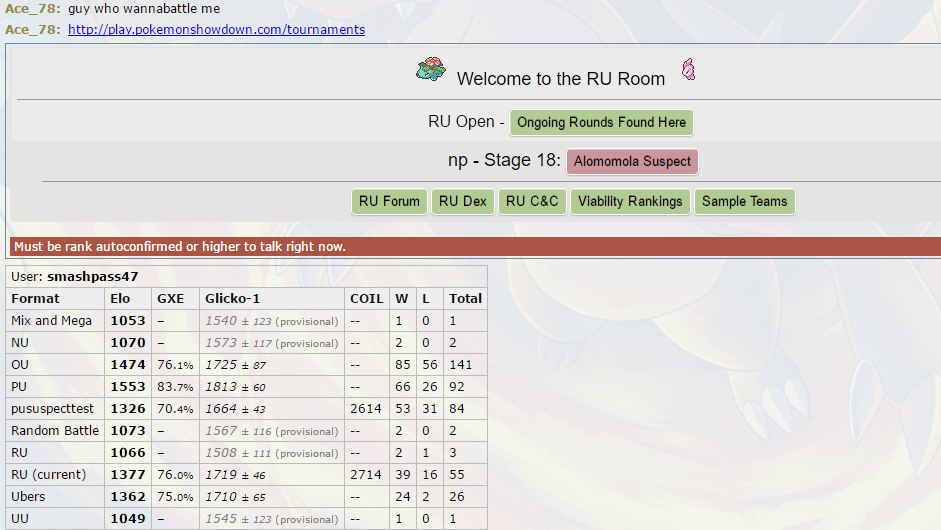Follow the pokemonshowdown.com tournaments link
Screen dimensions: 941x530
pos(216,29)
